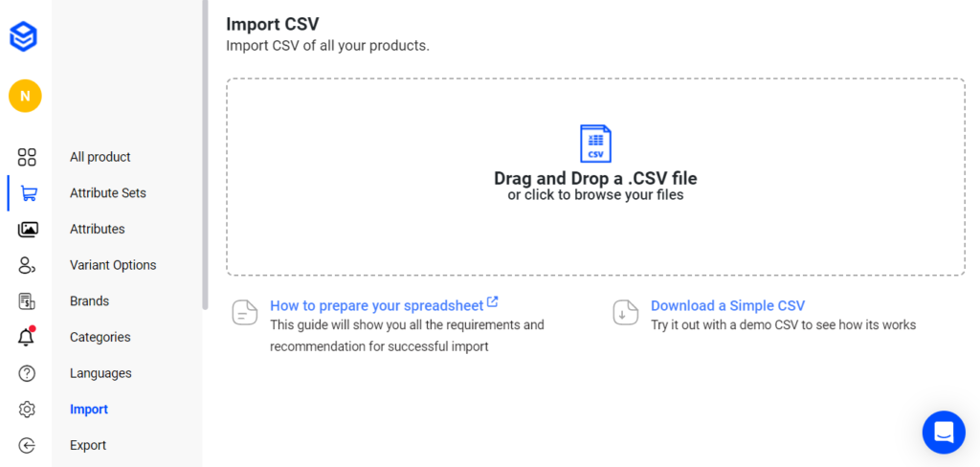The height and width of the screenshot is (467, 980).
Task: Open Attribute Sets in the sidebar
Action: 108,193
